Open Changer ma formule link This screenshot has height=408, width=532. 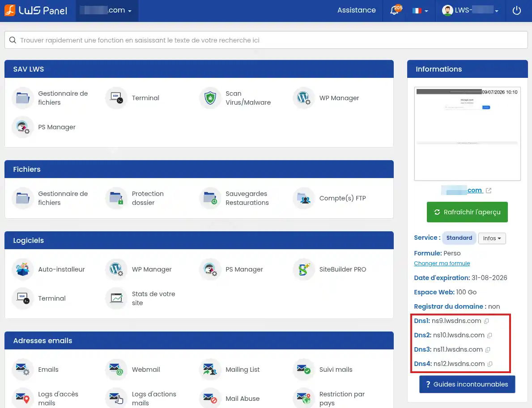pyautogui.click(x=442, y=263)
